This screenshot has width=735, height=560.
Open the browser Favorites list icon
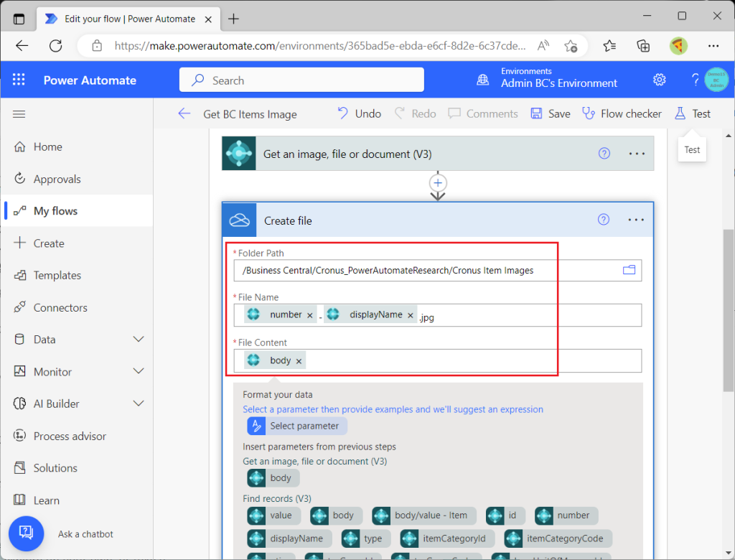[x=609, y=45]
